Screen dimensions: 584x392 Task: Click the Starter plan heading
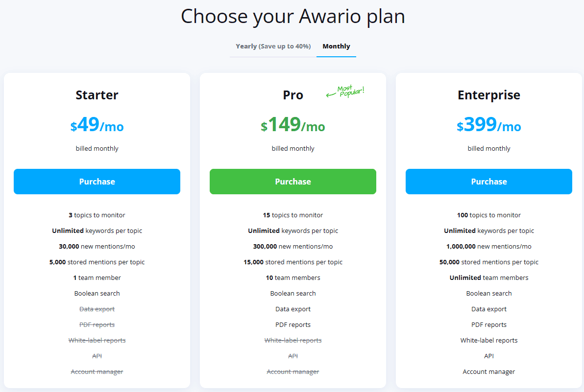(97, 95)
